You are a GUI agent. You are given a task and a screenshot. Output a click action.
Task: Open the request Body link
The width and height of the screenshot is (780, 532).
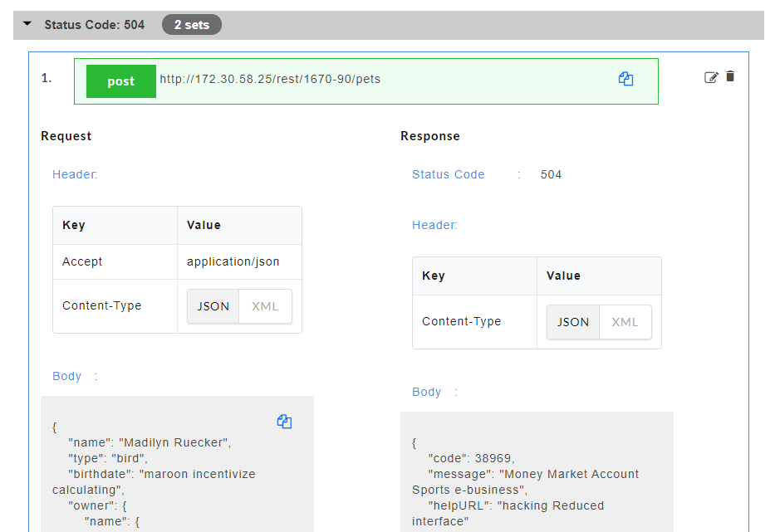(66, 376)
